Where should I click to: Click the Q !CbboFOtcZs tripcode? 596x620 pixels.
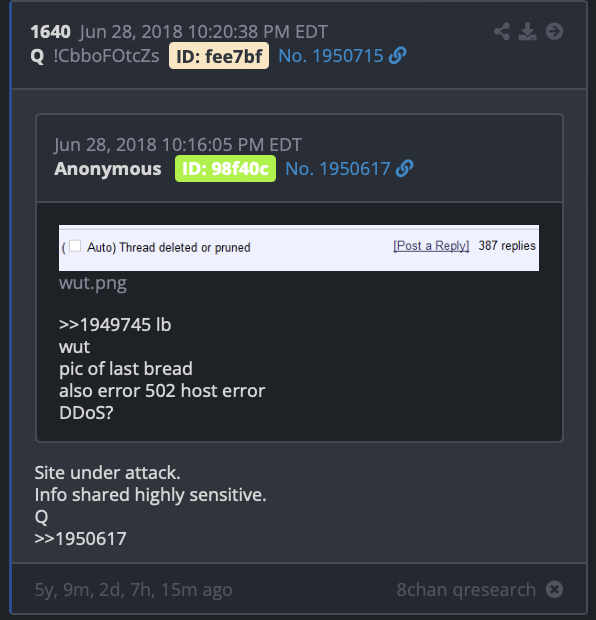(95, 56)
